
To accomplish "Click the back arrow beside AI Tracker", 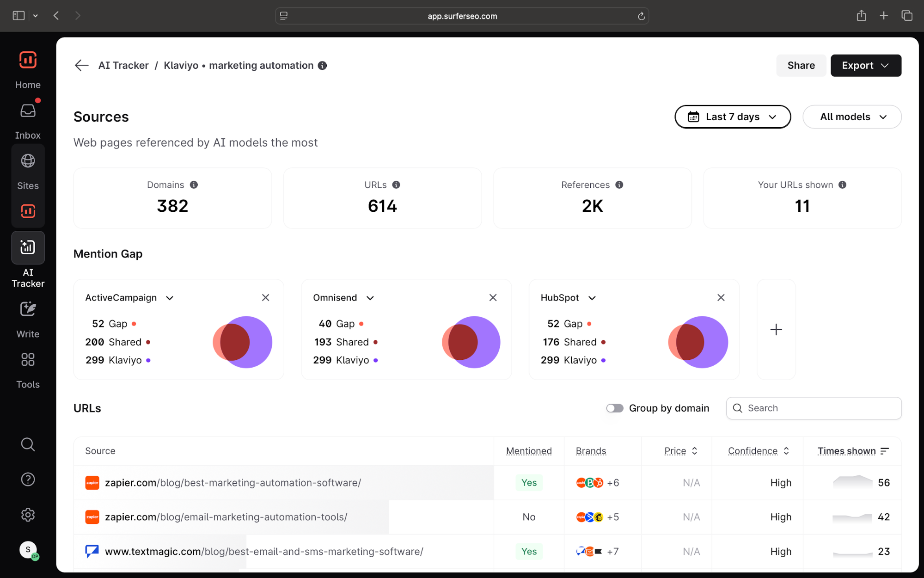I will pyautogui.click(x=81, y=66).
